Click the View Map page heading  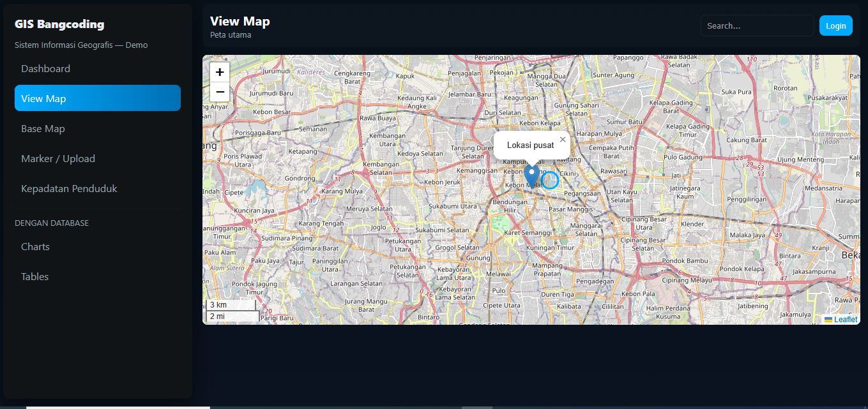(x=240, y=21)
